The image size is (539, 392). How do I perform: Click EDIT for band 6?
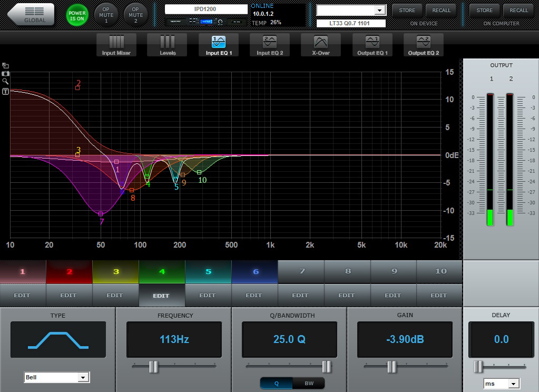pyautogui.click(x=255, y=295)
